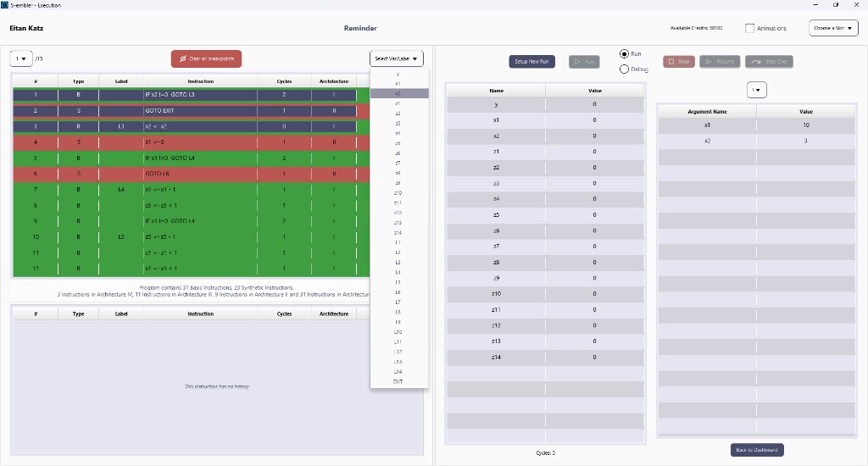This screenshot has width=868, height=466.
Task: Click the Instruction column header in top table
Action: coord(200,81)
